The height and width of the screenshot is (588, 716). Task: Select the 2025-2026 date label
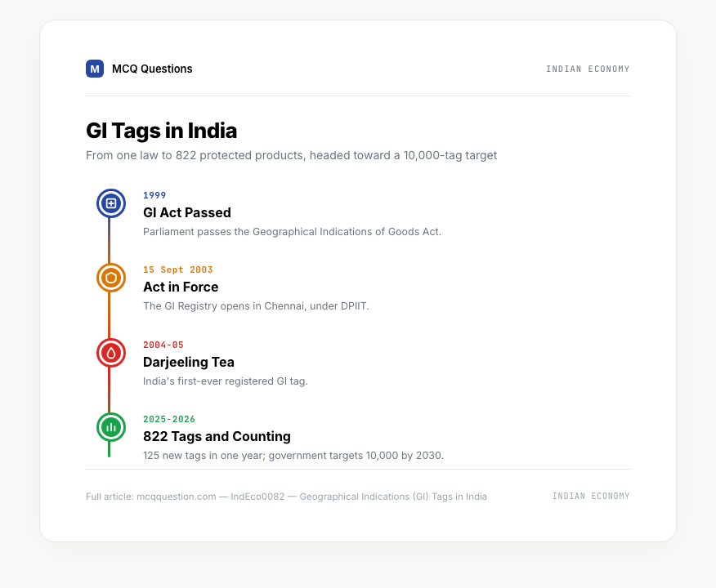(x=169, y=419)
